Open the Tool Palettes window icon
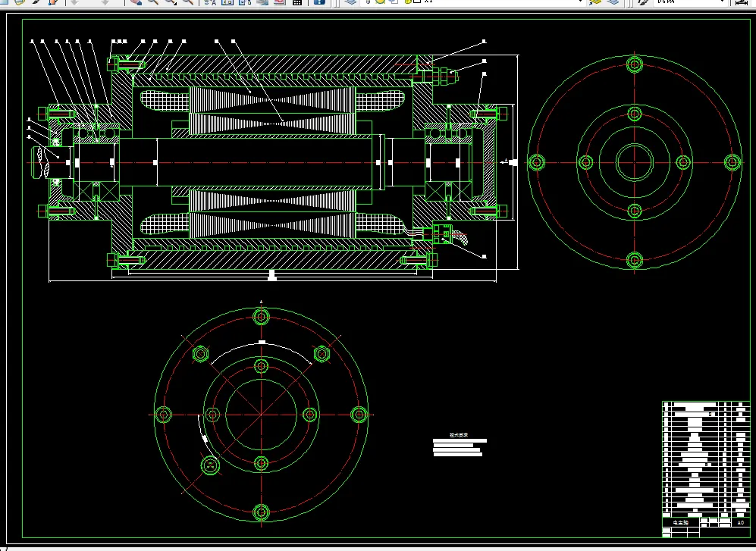Viewport: 756px width, 551px height. tap(245, 2)
